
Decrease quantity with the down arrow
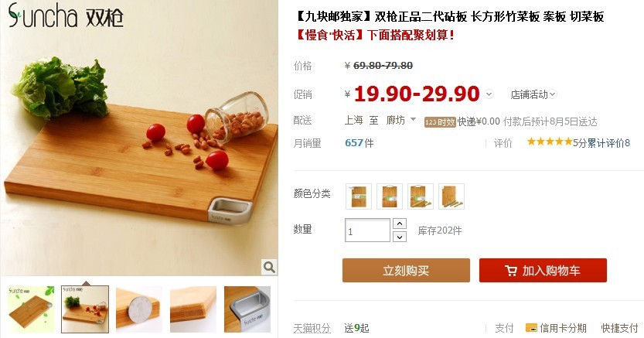point(400,237)
